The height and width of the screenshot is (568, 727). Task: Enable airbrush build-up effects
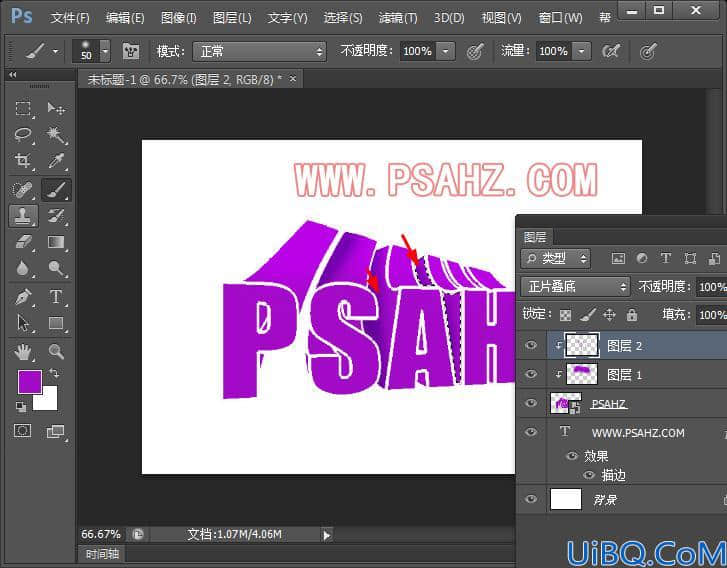(611, 51)
